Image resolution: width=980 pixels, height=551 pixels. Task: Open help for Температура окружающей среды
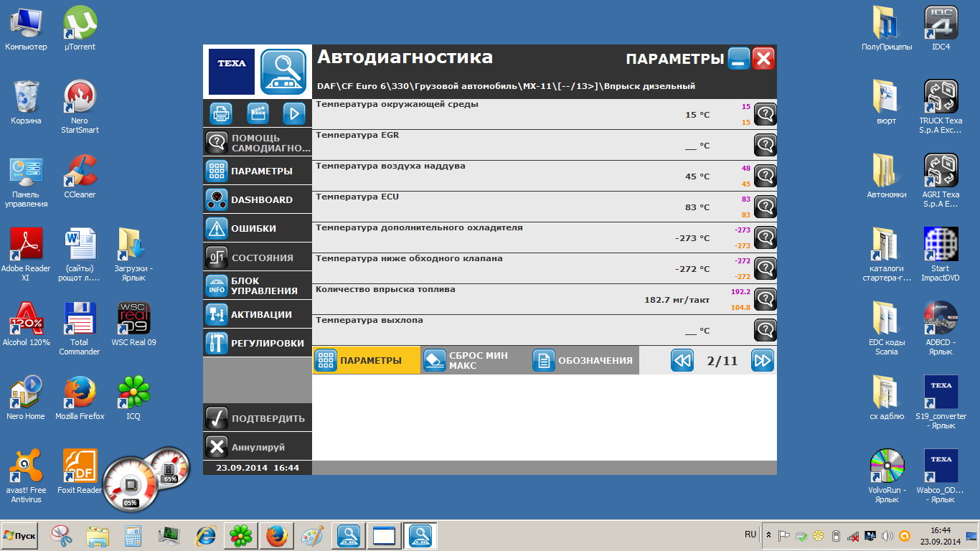[x=765, y=114]
